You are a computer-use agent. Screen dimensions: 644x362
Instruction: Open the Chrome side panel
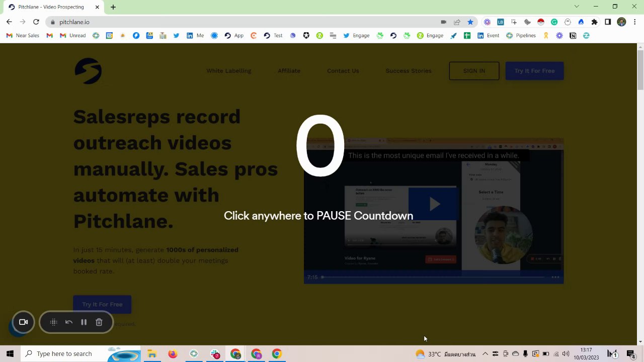pyautogui.click(x=608, y=22)
